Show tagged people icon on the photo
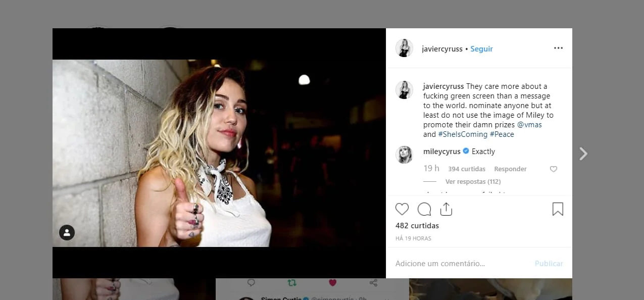Viewport: 644px width, 300px height. point(67,232)
